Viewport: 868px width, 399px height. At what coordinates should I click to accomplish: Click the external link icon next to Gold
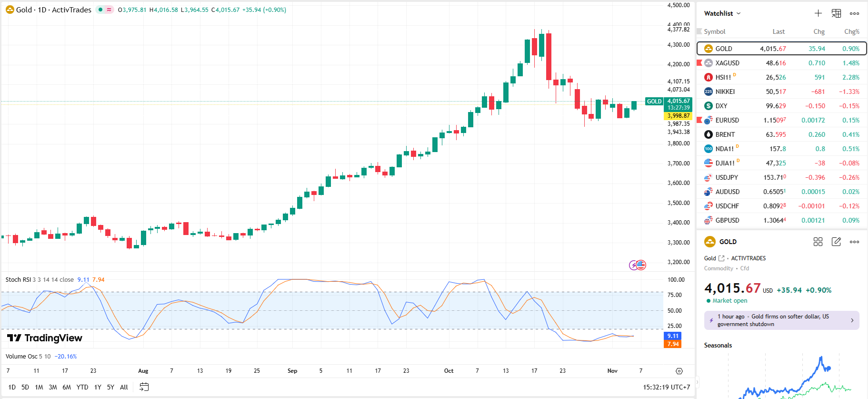point(721,258)
